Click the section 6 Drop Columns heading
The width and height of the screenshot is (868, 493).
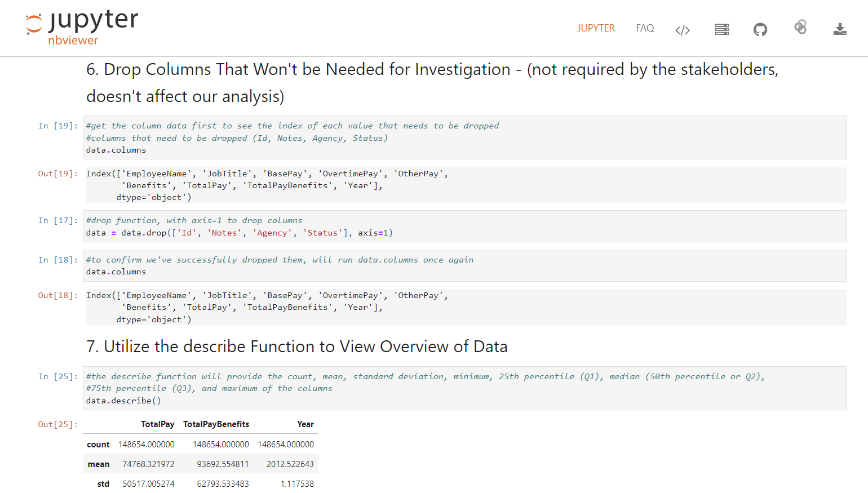pyautogui.click(x=432, y=82)
